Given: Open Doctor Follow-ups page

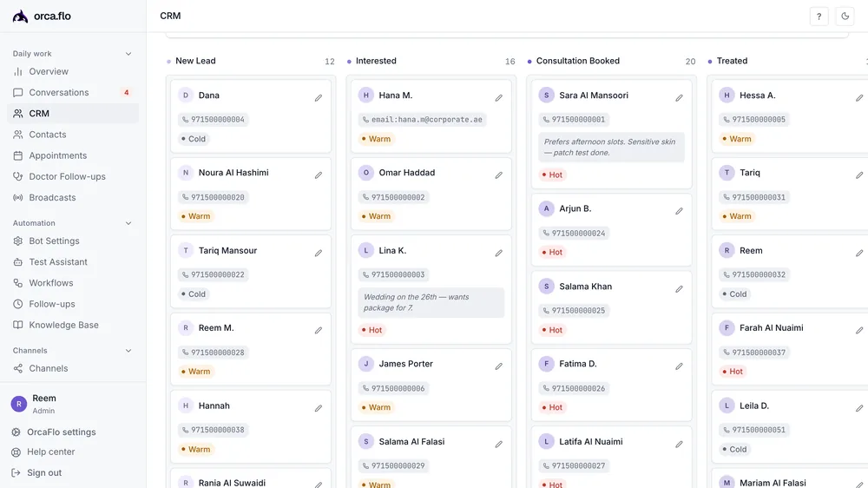Looking at the screenshot, I should [73, 176].
